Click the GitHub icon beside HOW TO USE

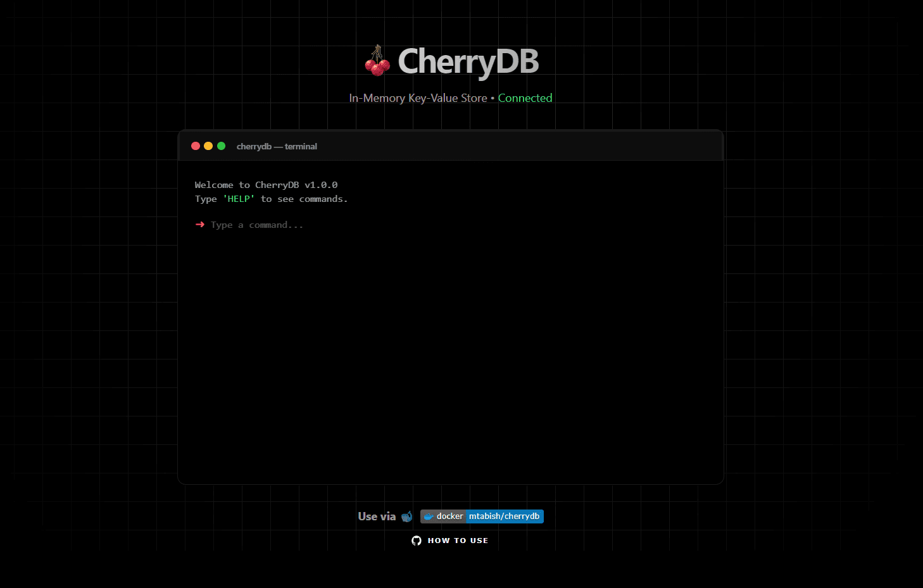point(416,541)
